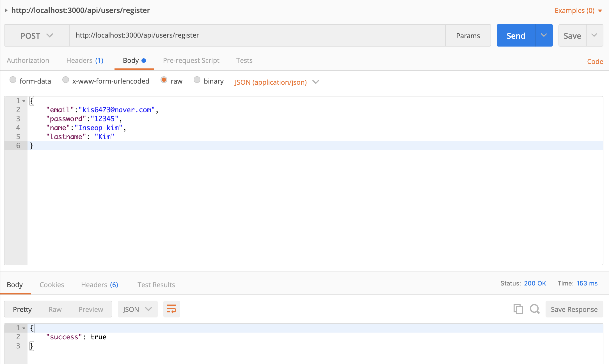Open the POST method dropdown
Screen dimensions: 609x364
(x=36, y=35)
